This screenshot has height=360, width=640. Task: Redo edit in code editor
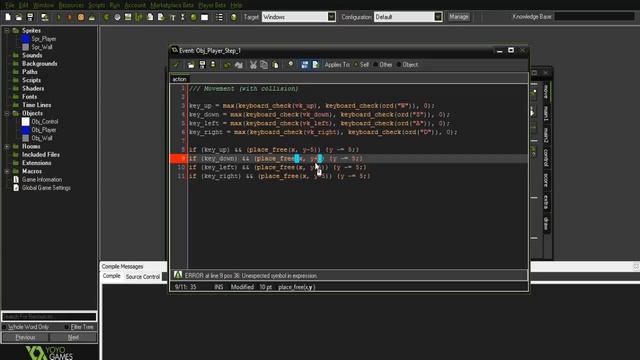239,64
